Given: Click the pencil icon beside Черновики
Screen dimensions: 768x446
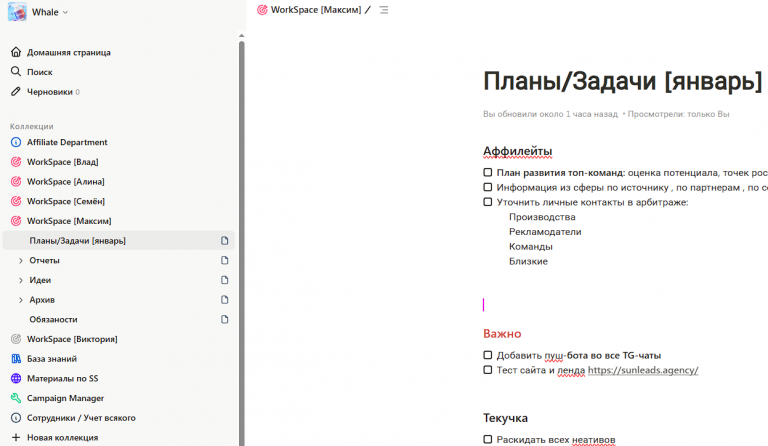Looking at the screenshot, I should [16, 92].
